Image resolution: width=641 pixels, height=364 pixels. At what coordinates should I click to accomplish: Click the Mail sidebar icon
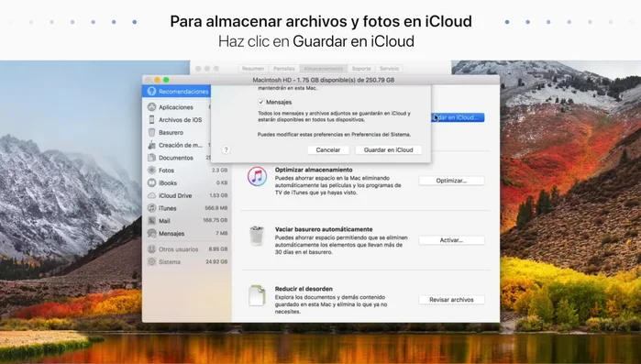click(x=151, y=221)
